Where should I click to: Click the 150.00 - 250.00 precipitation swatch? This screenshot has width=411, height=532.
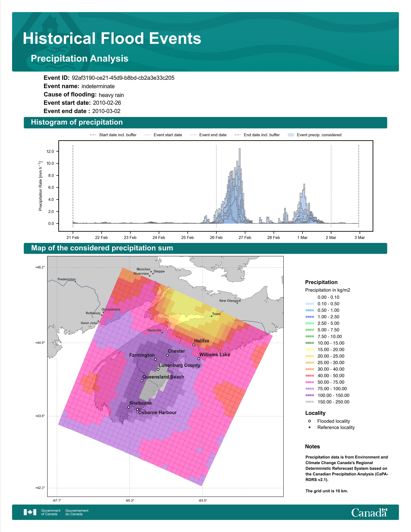tap(309, 402)
